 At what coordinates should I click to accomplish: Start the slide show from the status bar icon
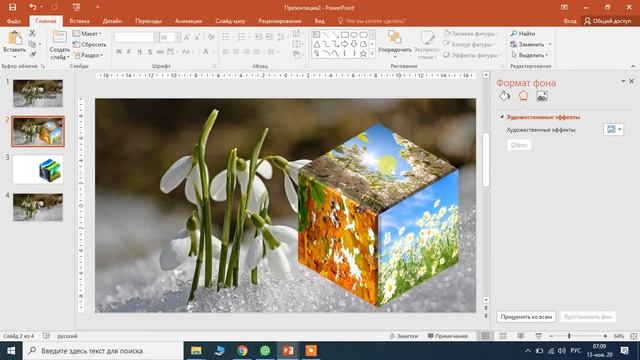pyautogui.click(x=538, y=336)
